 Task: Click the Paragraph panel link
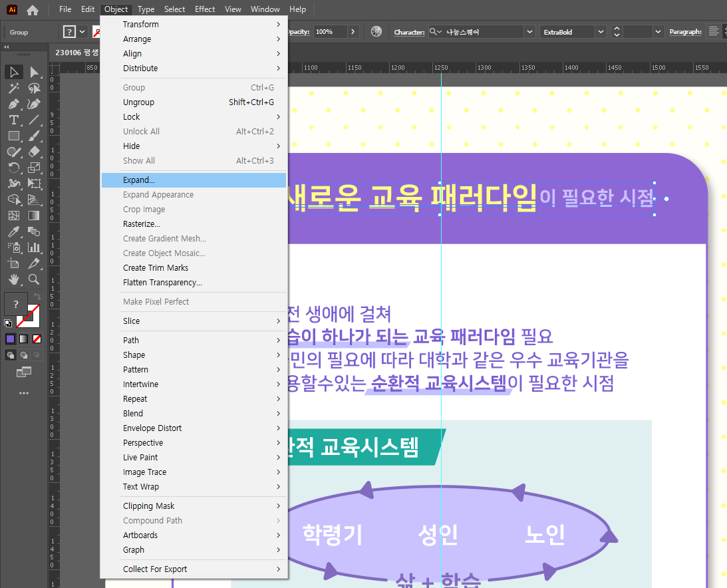tap(685, 32)
